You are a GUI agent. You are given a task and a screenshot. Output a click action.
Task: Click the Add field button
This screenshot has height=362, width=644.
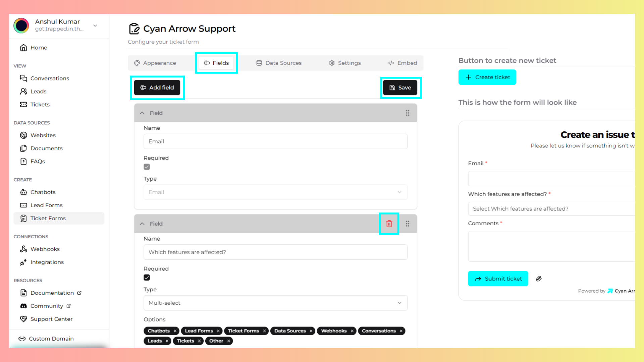pos(157,87)
